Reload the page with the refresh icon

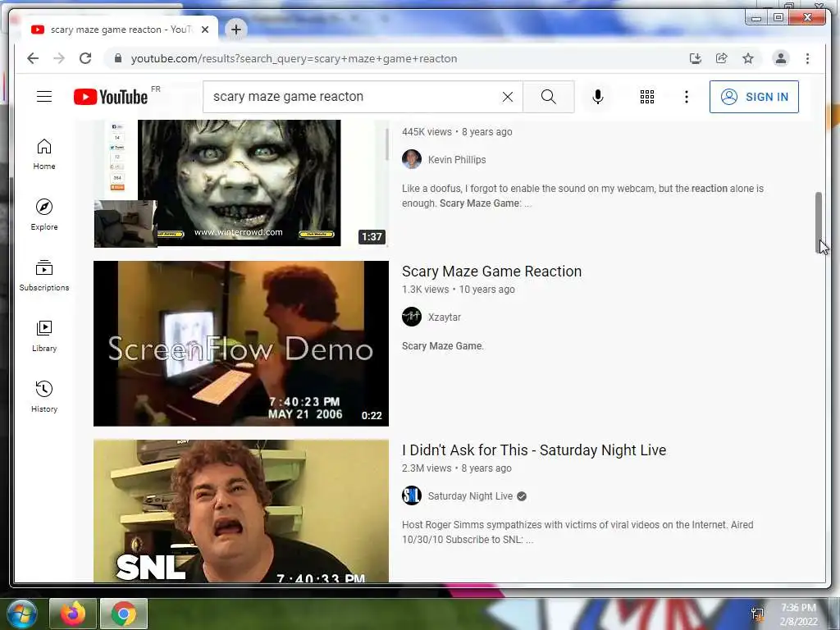click(x=85, y=58)
